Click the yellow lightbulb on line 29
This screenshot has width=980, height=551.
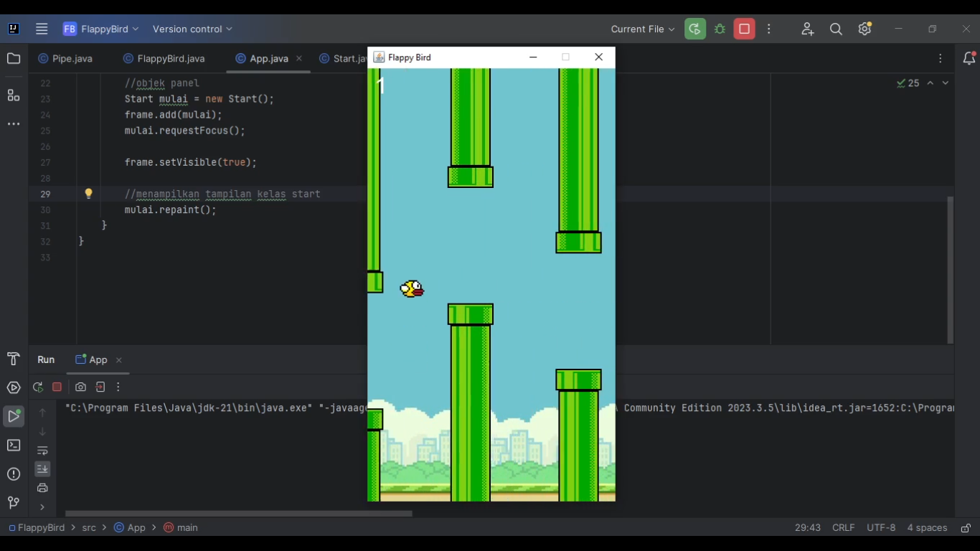(89, 194)
